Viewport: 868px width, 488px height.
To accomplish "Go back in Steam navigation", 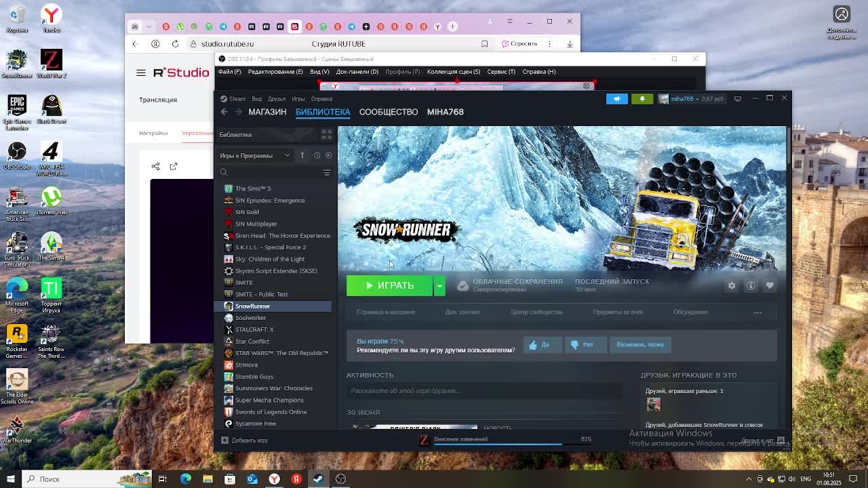I will point(224,112).
